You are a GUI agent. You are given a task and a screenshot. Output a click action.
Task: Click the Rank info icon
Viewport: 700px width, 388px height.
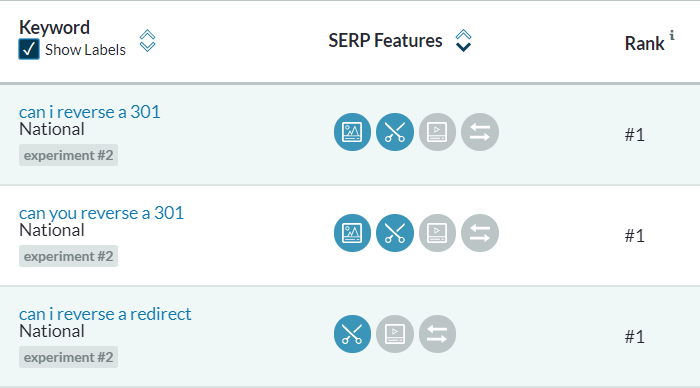coord(672,35)
